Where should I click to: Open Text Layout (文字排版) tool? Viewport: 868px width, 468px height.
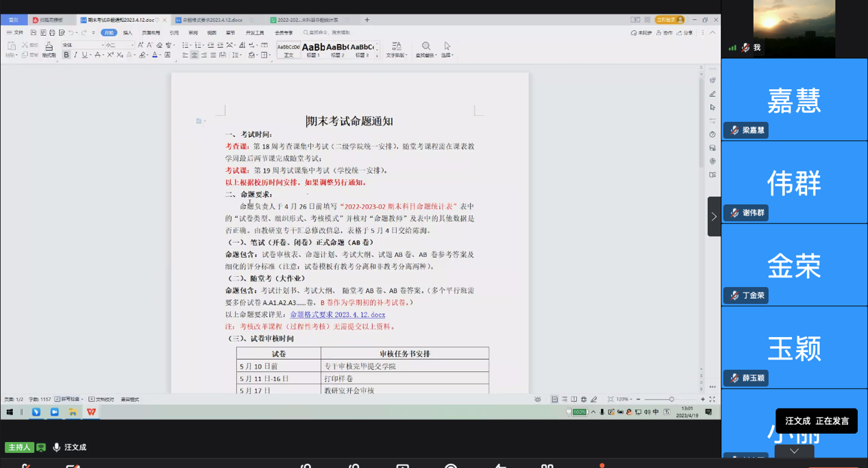396,49
